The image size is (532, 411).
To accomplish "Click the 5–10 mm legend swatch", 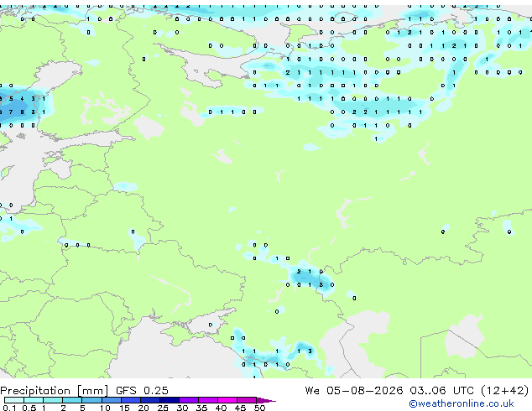I will click(91, 400).
